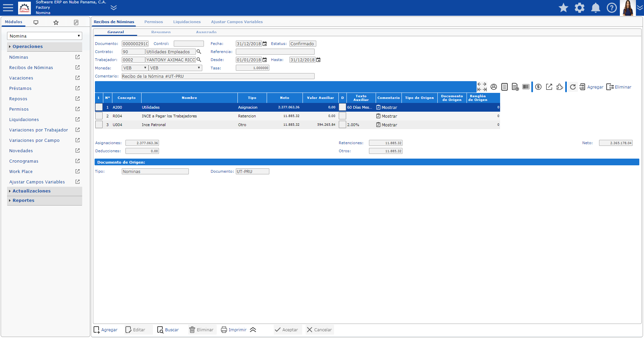The image size is (644, 338).
Task: Click the dollar sign currency icon
Action: (x=538, y=87)
